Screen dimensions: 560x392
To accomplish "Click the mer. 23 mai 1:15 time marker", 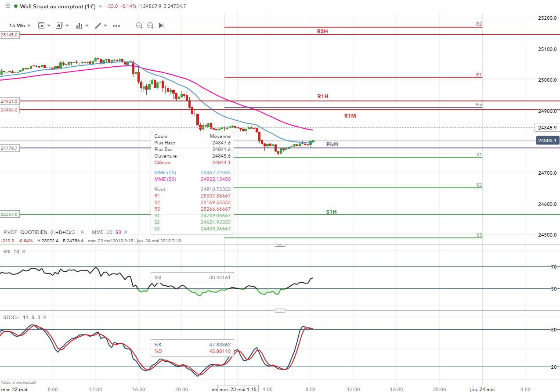I will [x=238, y=389].
